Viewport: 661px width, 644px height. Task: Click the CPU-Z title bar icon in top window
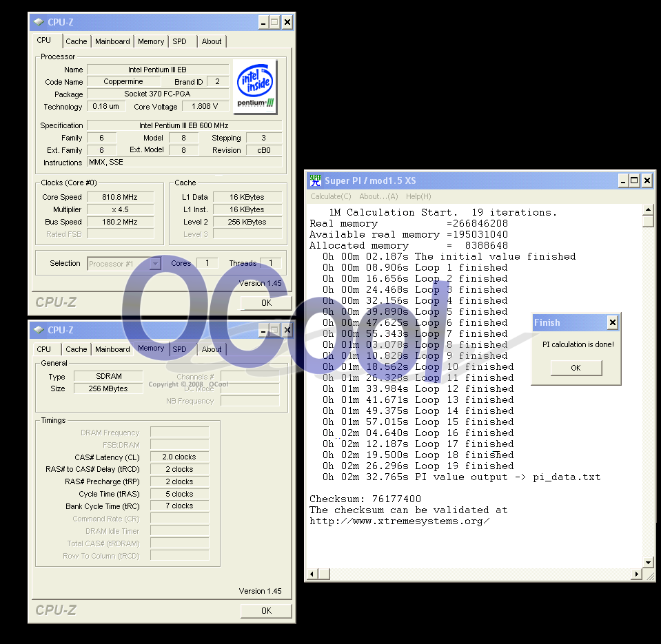pyautogui.click(x=39, y=22)
